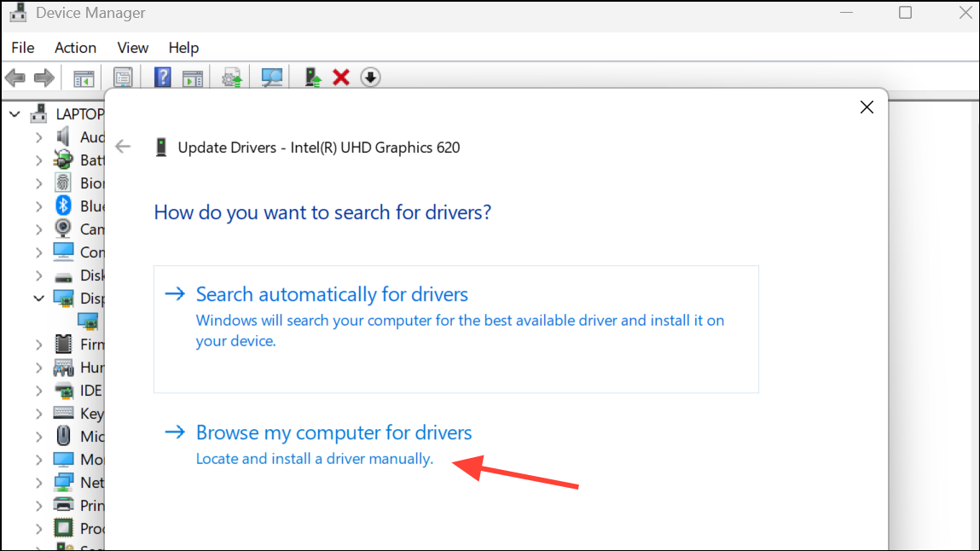Open the Properties toolbar icon
This screenshot has height=551, width=980.
[123, 78]
